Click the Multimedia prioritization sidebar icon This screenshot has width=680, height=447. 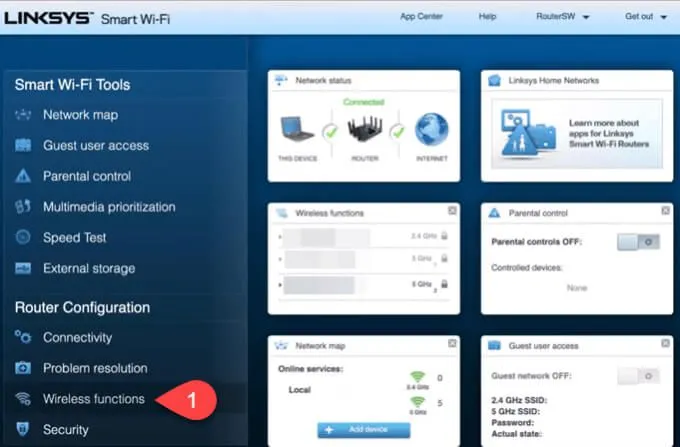[x=23, y=206]
